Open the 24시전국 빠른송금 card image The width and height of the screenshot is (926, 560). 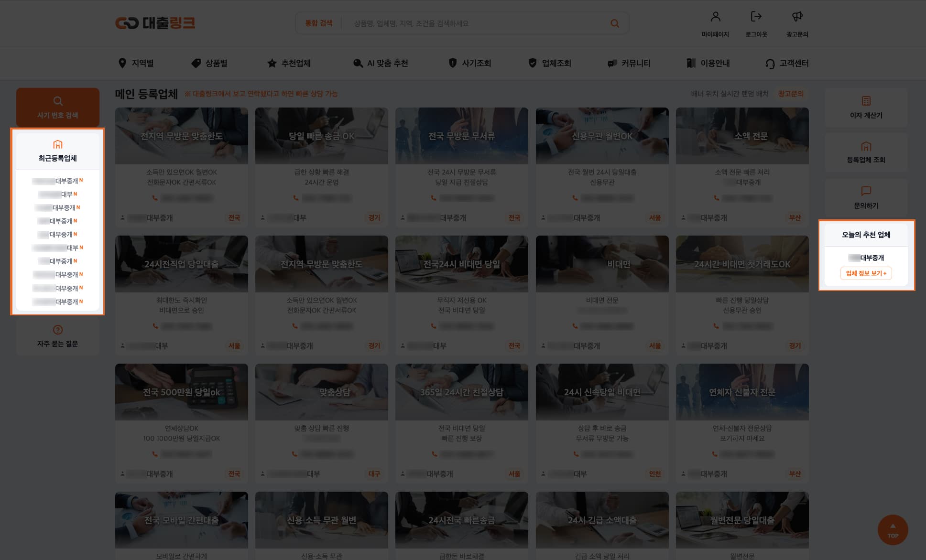click(462, 520)
